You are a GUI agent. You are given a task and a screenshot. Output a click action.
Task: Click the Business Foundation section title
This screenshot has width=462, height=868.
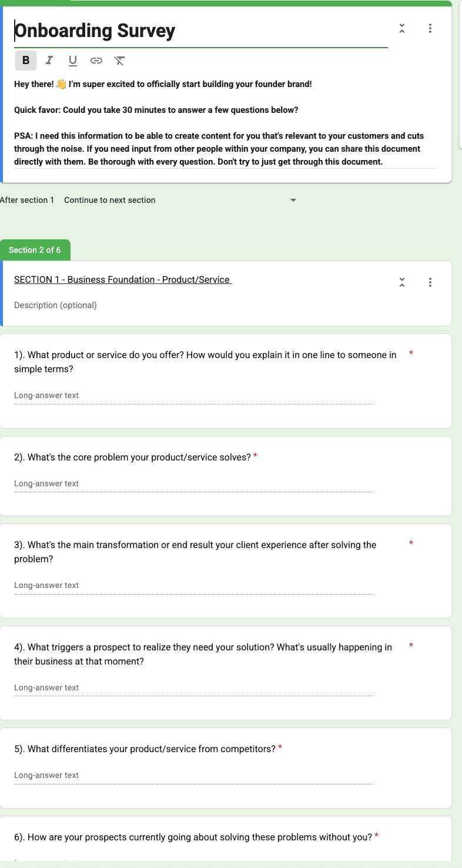point(123,280)
